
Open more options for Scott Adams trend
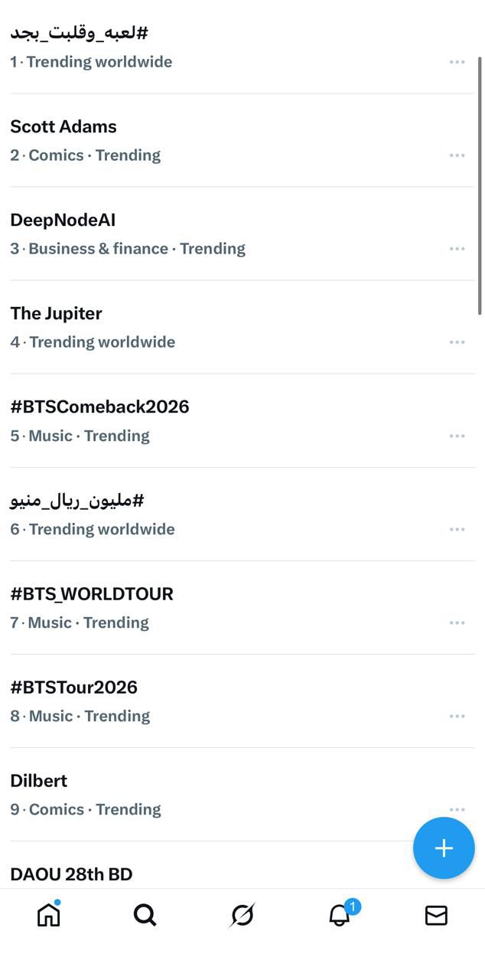[x=457, y=155]
